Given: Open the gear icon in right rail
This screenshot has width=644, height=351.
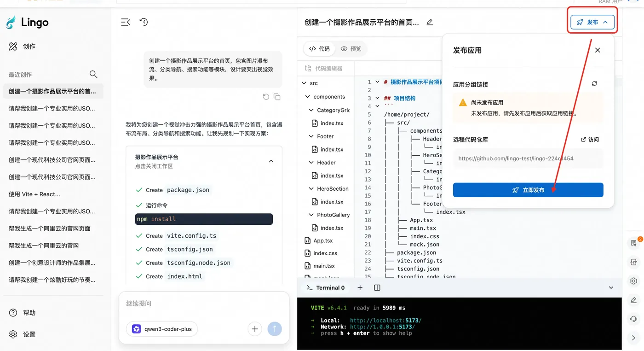Looking at the screenshot, I should pos(633,281).
